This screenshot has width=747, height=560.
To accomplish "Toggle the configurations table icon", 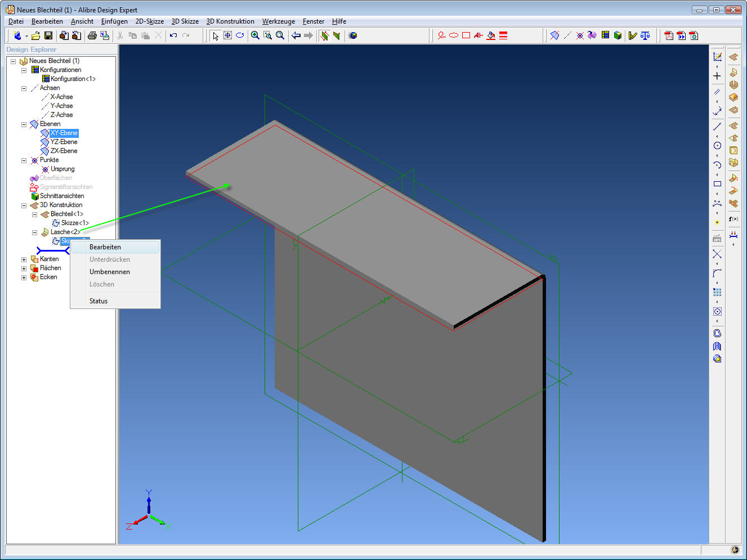I will tap(605, 35).
